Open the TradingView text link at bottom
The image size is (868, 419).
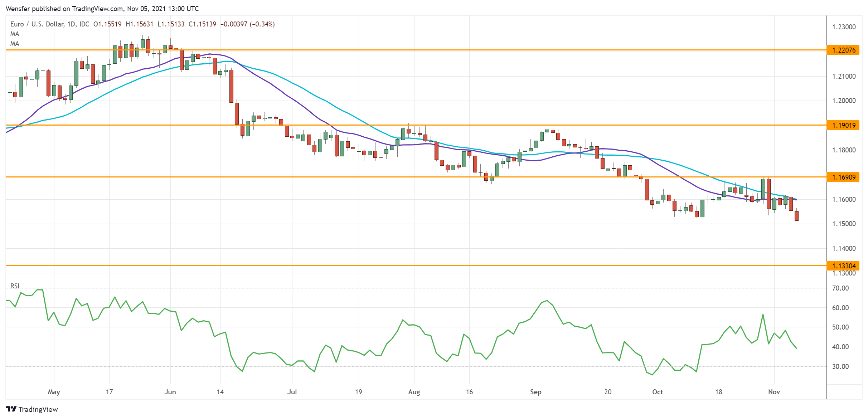(38, 409)
